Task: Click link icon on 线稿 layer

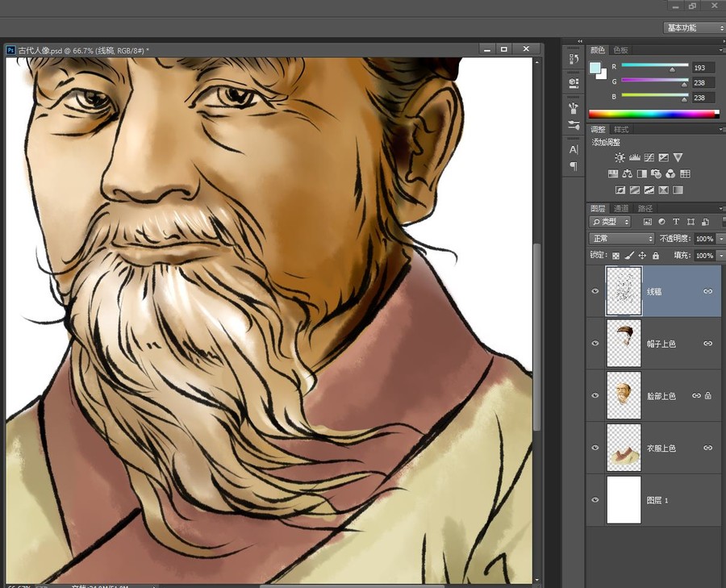Action: tap(707, 291)
